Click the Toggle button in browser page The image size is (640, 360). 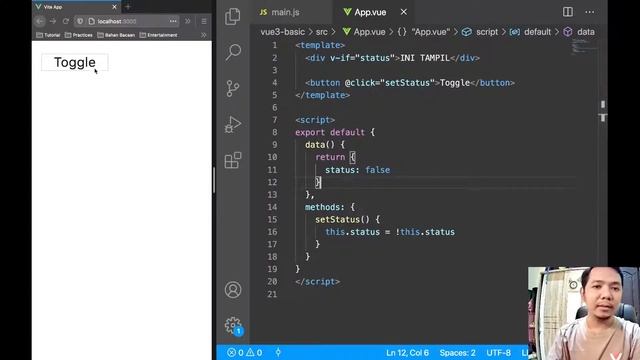coord(75,62)
